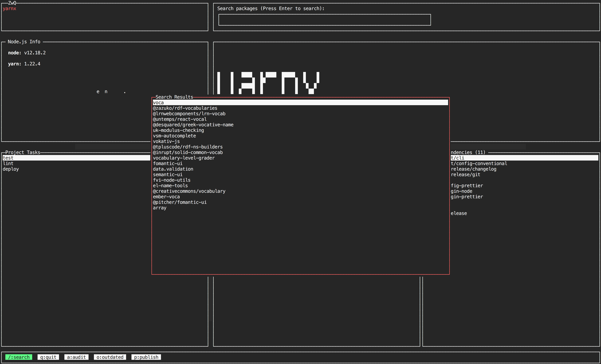The width and height of the screenshot is (601, 364).
Task: Focus the search packages input field
Action: pyautogui.click(x=324, y=20)
